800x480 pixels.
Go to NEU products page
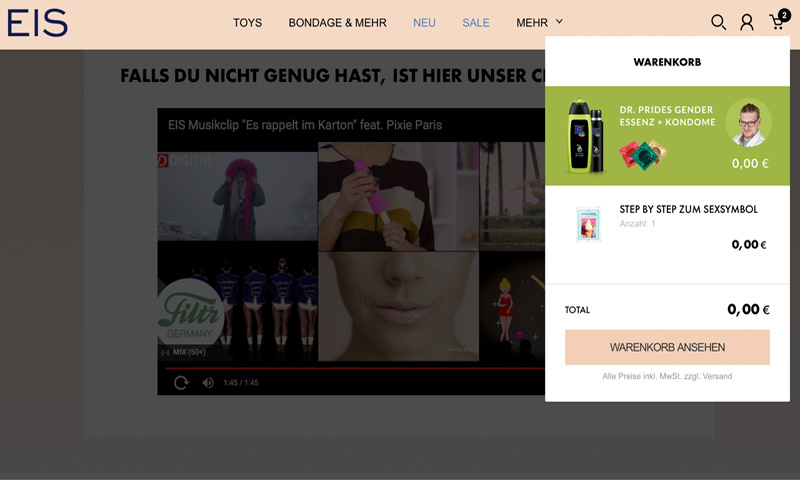coord(424,23)
